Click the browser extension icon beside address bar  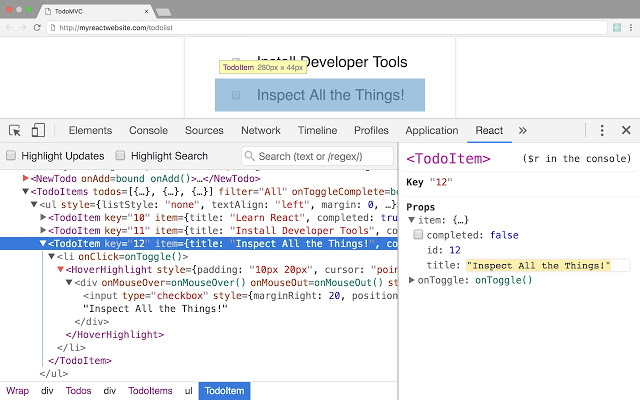click(x=617, y=27)
